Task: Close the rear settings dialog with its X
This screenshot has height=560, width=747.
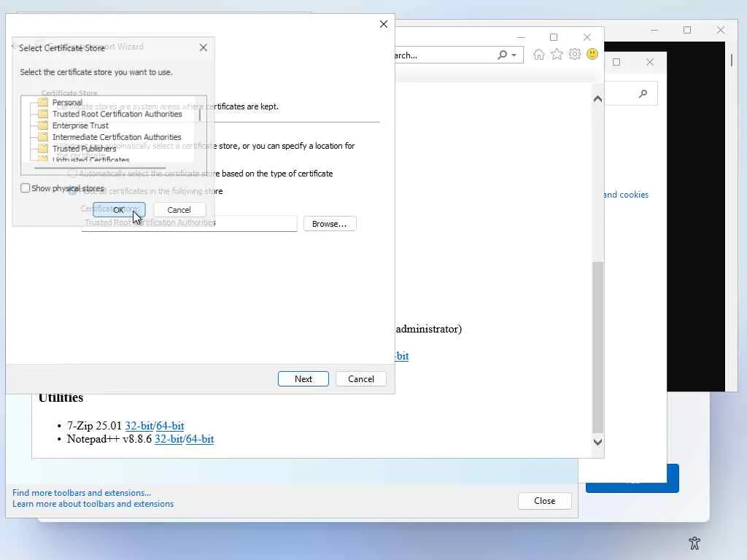Action: tap(650, 62)
